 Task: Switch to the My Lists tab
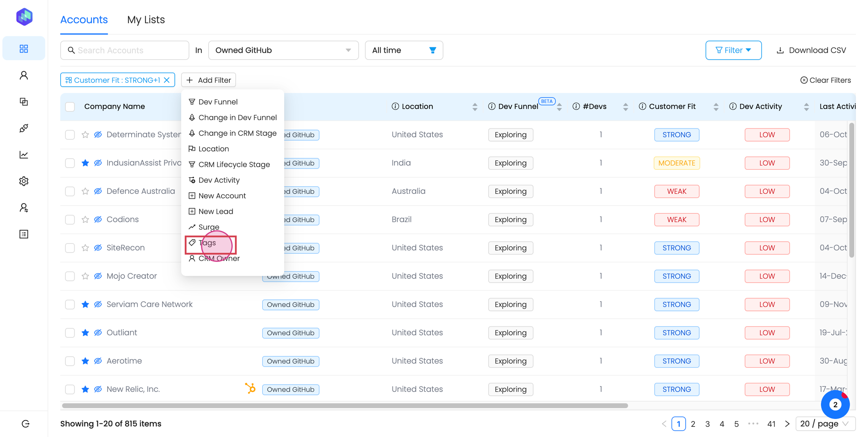coord(146,20)
